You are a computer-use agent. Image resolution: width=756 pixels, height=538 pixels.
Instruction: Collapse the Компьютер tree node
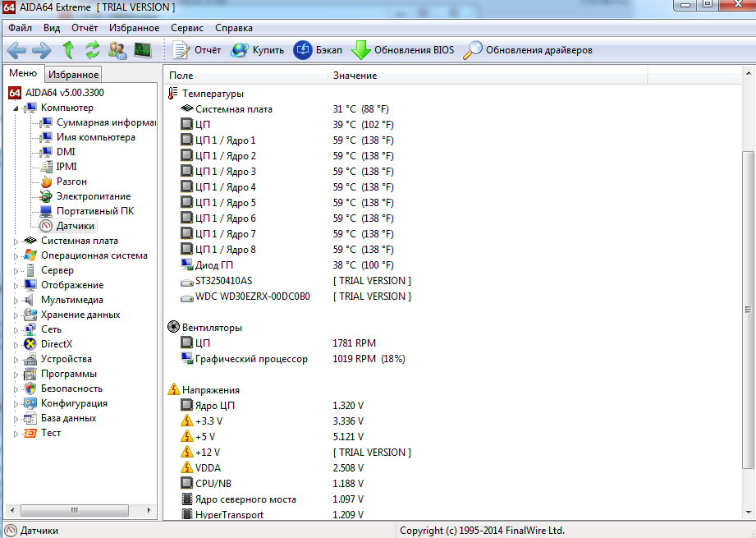pyautogui.click(x=16, y=108)
